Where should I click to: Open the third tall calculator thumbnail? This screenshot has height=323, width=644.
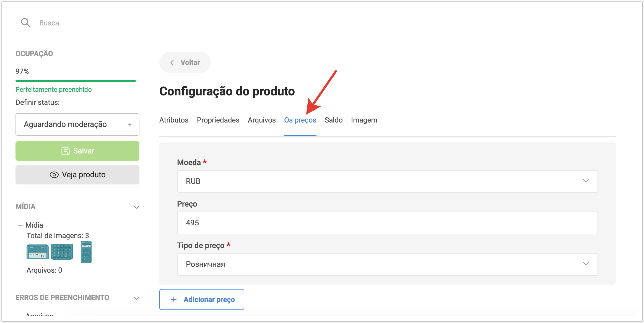click(x=86, y=252)
